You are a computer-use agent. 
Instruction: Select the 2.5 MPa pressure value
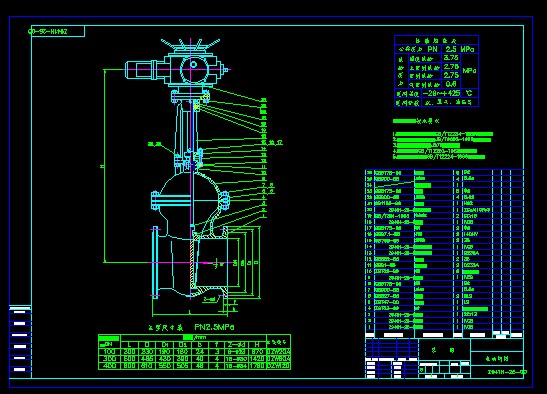pos(460,49)
